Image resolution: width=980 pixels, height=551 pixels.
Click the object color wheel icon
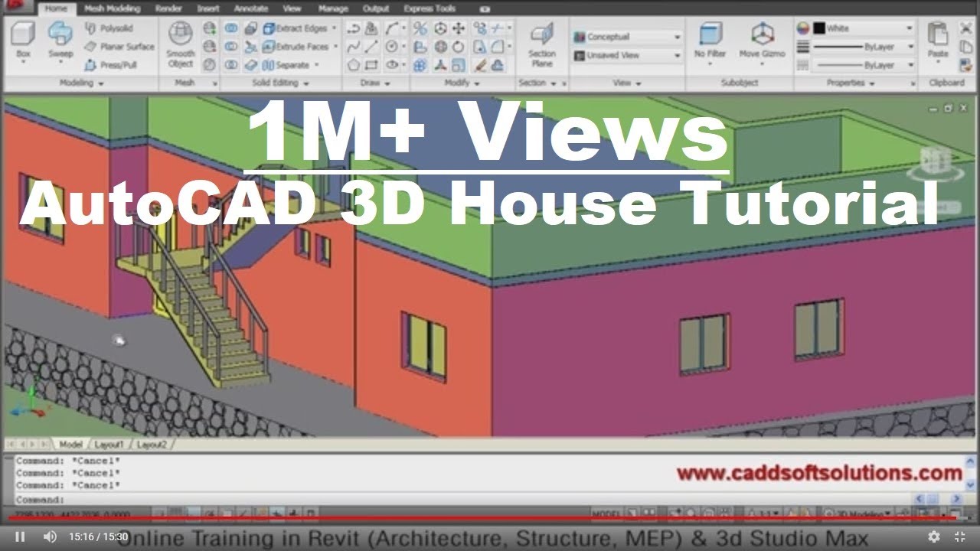tap(802, 28)
